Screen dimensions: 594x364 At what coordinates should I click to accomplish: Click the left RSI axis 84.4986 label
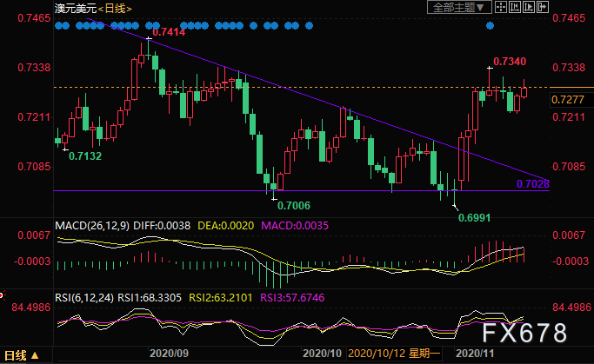tap(31, 308)
